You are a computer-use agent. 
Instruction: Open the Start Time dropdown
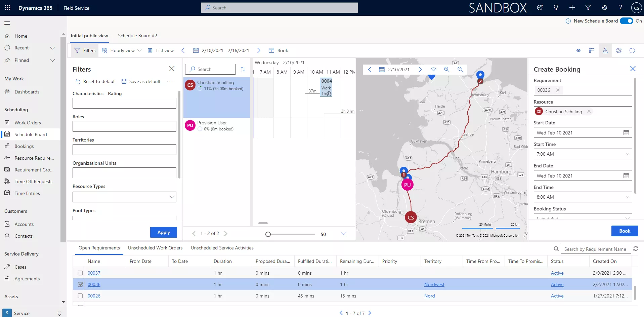[627, 154]
